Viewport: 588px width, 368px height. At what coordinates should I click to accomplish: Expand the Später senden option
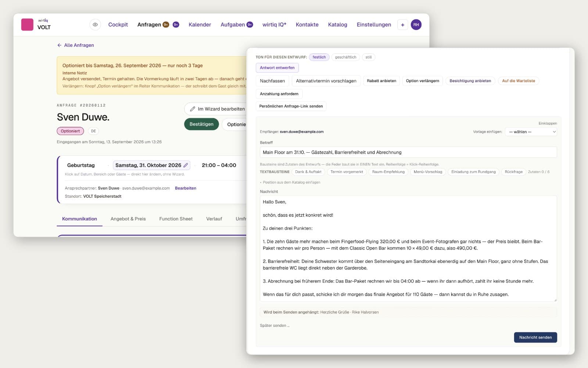(275, 325)
